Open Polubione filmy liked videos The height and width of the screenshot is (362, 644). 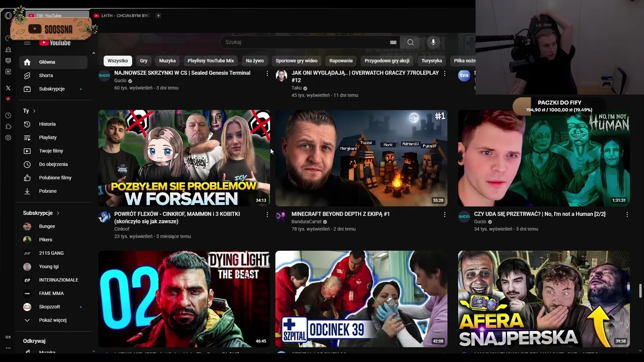pyautogui.click(x=53, y=177)
